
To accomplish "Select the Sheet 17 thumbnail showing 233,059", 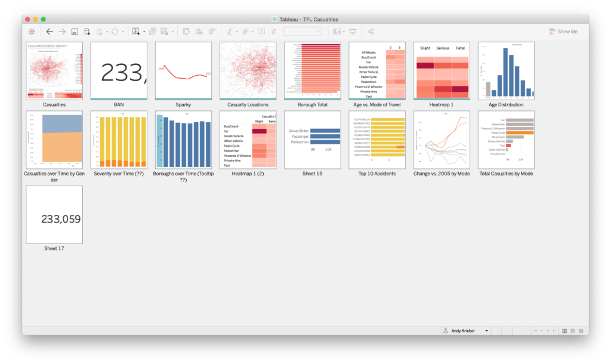I will coord(54,215).
